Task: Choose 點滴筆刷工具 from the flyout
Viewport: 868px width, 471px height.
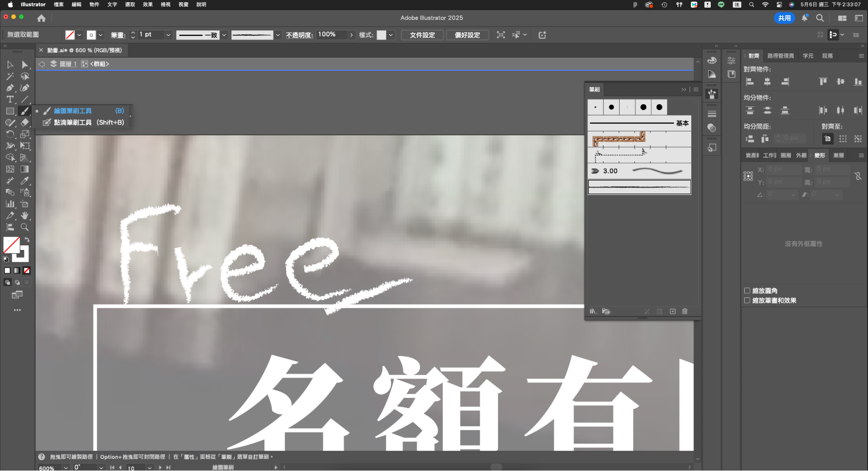Action: coord(83,122)
